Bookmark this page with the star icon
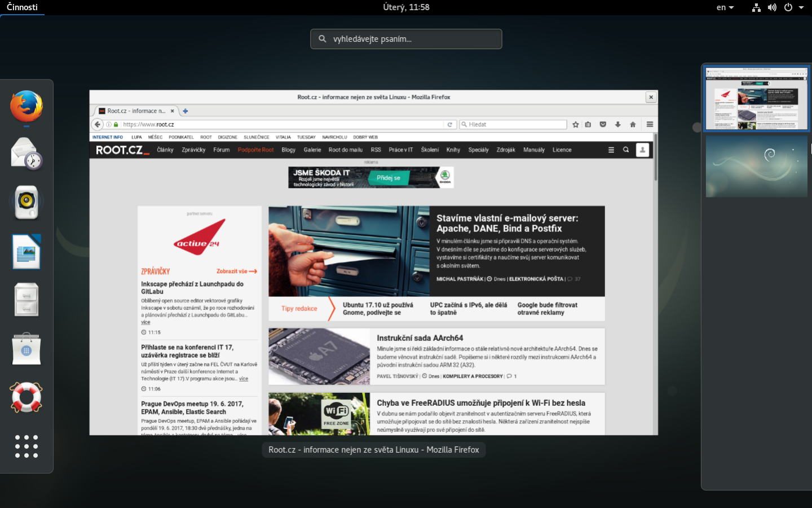This screenshot has height=508, width=812. (576, 125)
